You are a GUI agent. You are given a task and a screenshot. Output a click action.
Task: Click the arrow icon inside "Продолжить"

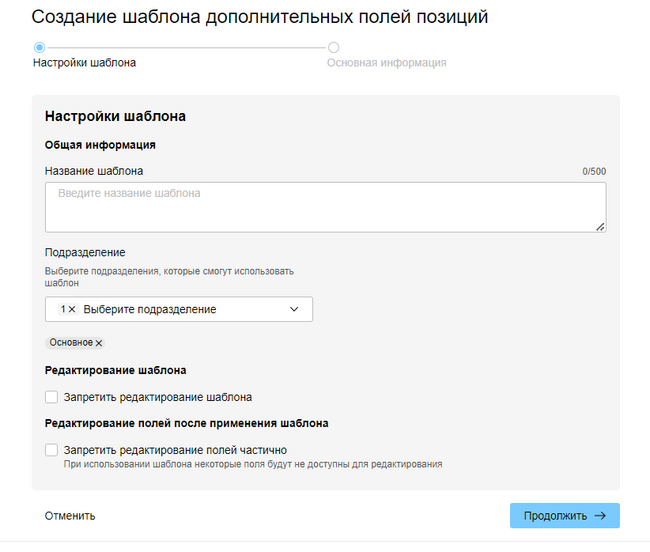(x=600, y=516)
